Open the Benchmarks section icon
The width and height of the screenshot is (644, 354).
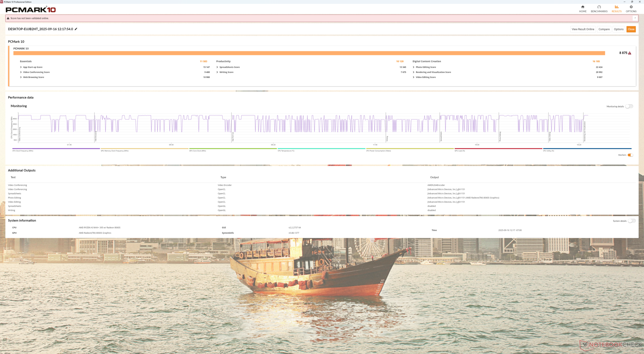[x=599, y=7]
